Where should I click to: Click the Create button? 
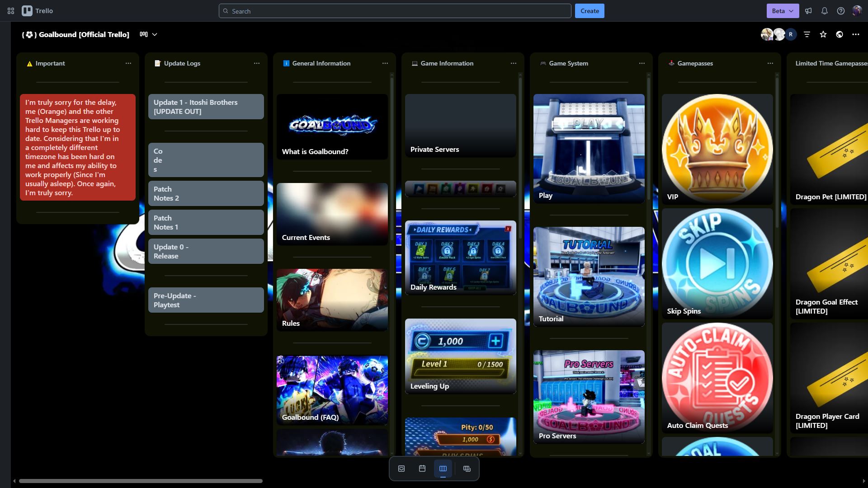(x=590, y=11)
